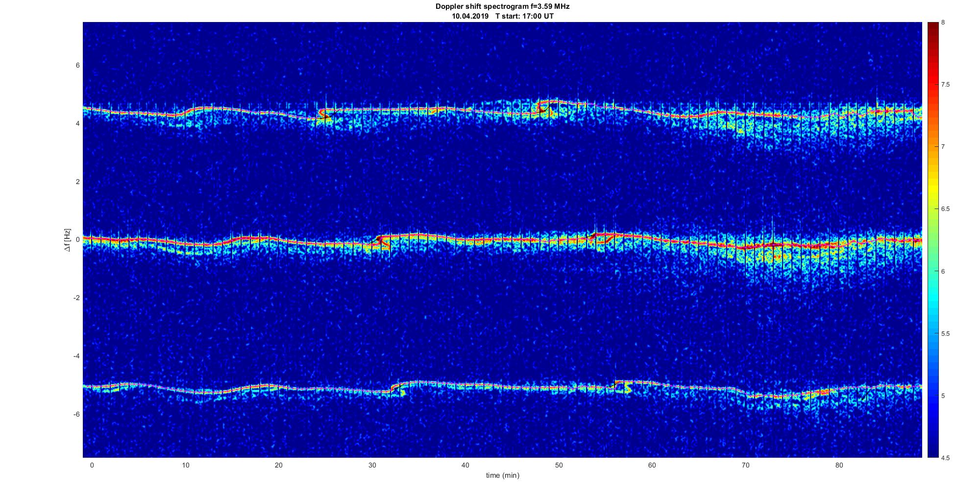Click the colorbar tick label '8'
This screenshot has height=491, width=980.
coord(943,23)
